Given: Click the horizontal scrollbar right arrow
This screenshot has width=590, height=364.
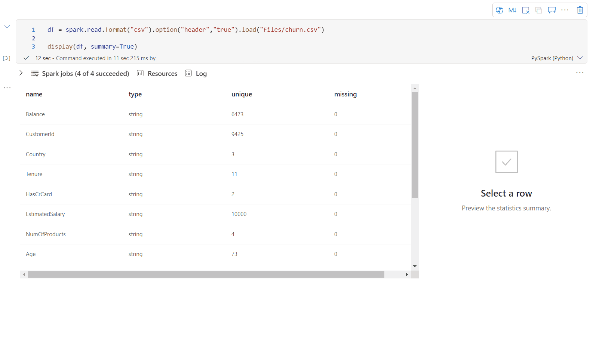Looking at the screenshot, I should (x=407, y=275).
